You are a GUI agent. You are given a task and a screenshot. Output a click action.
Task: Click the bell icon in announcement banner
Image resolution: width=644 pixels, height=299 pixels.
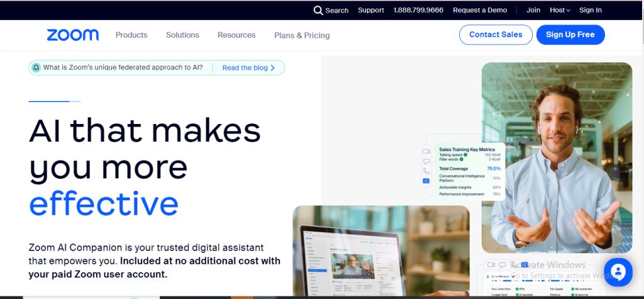pyautogui.click(x=36, y=67)
